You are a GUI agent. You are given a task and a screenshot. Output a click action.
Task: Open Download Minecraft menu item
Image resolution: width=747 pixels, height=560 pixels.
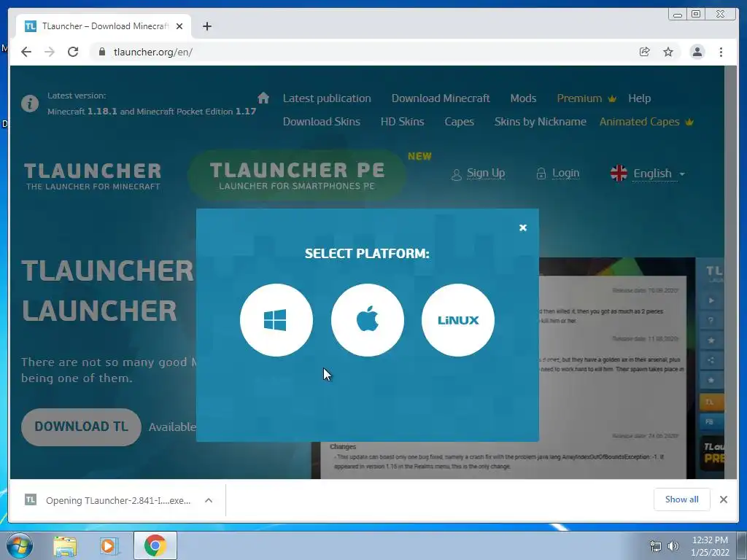440,98
